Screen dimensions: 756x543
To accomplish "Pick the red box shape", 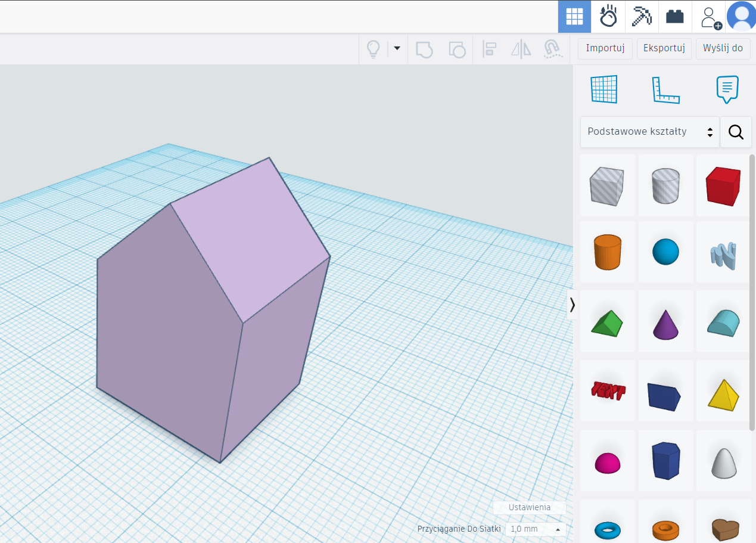I will 723,186.
